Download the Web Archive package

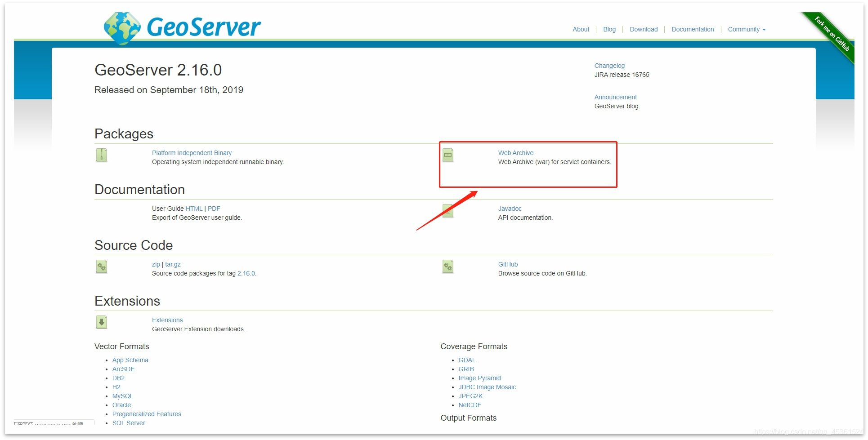point(515,153)
